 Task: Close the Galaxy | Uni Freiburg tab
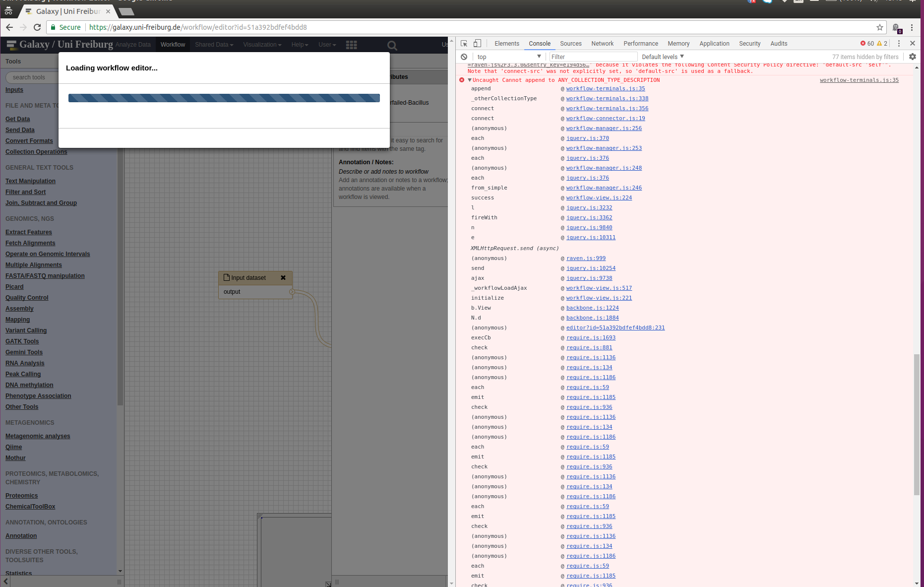tap(108, 11)
